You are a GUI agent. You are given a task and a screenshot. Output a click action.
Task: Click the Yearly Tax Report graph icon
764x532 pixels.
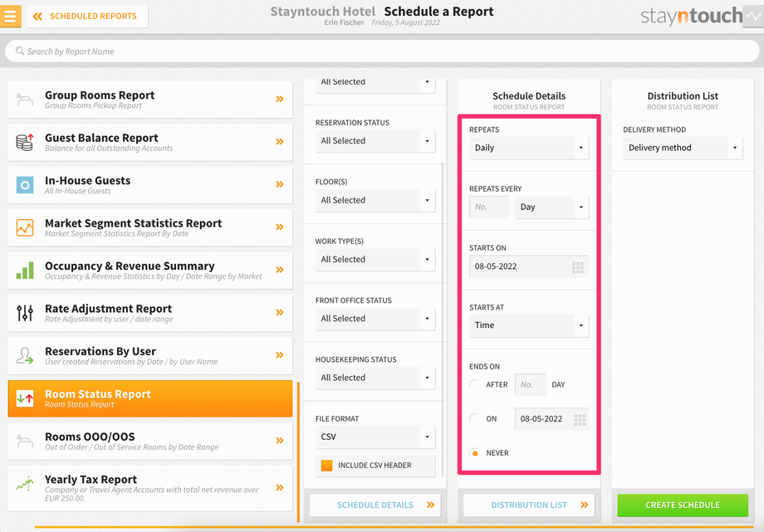point(25,484)
